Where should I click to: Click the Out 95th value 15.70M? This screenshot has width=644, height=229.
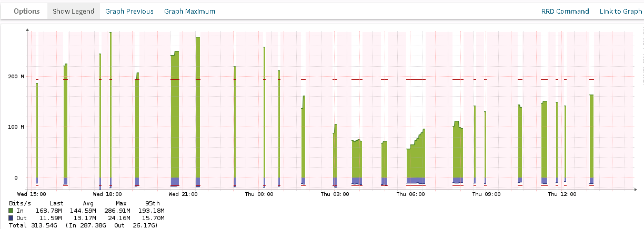point(153,217)
